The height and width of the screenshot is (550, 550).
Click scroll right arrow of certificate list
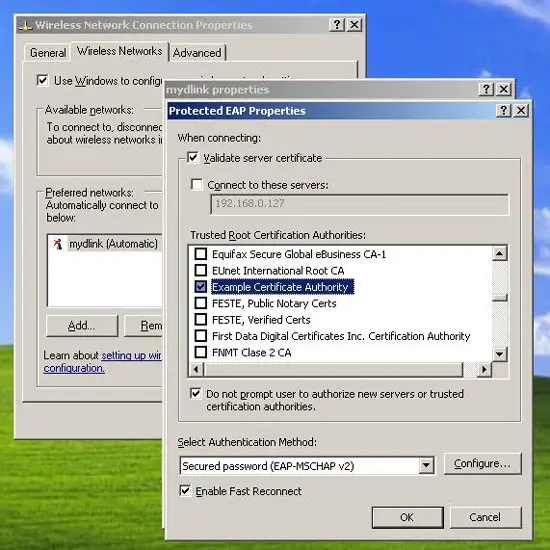[484, 369]
